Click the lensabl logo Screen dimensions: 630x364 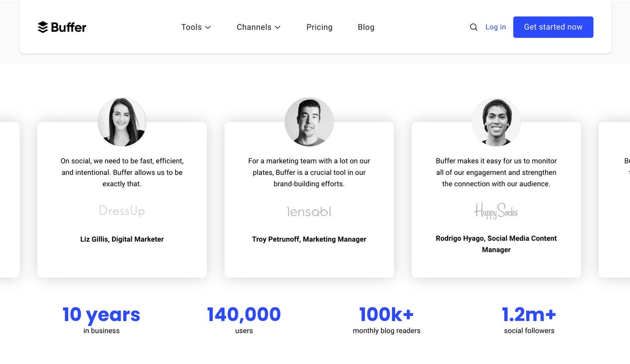click(x=309, y=211)
